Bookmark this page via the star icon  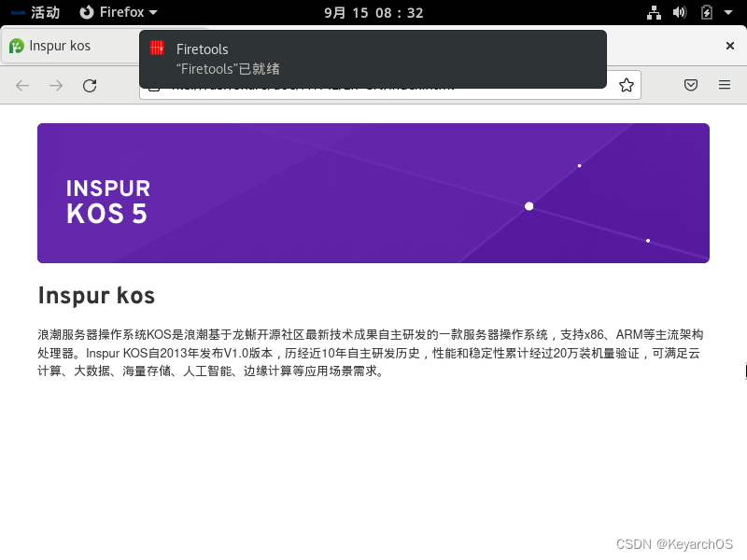tap(626, 85)
